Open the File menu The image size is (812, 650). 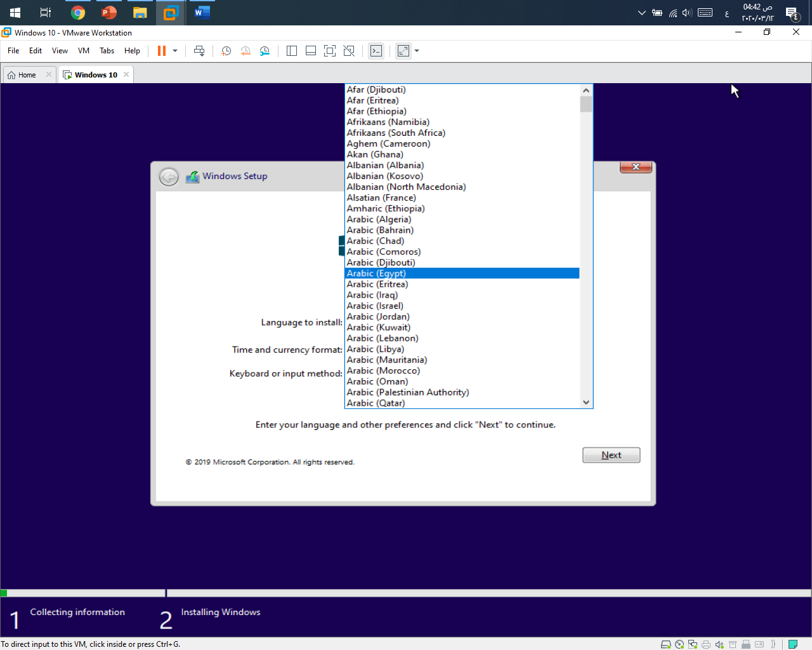pos(13,51)
